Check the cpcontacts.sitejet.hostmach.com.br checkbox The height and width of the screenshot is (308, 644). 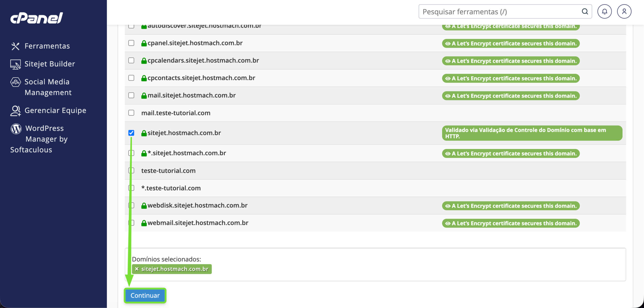[131, 78]
